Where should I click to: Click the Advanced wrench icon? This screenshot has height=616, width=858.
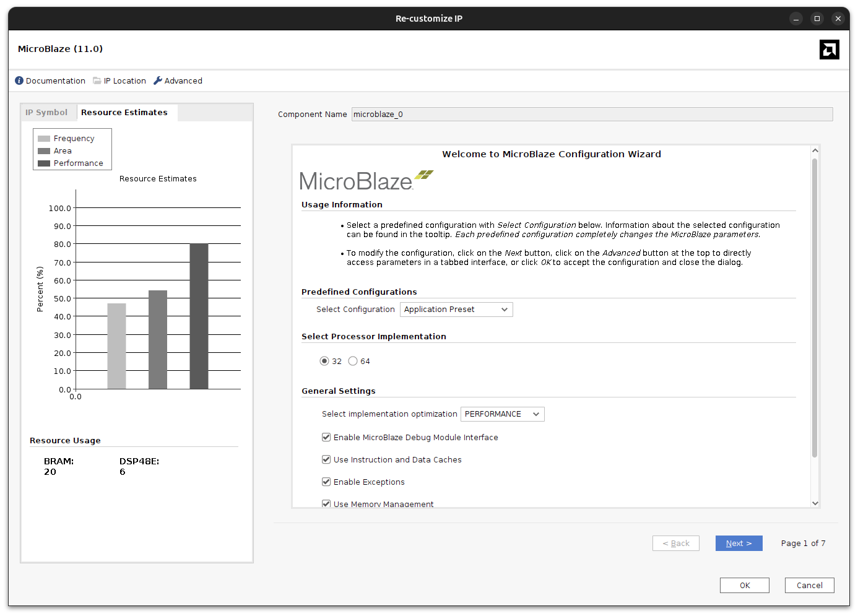[158, 80]
